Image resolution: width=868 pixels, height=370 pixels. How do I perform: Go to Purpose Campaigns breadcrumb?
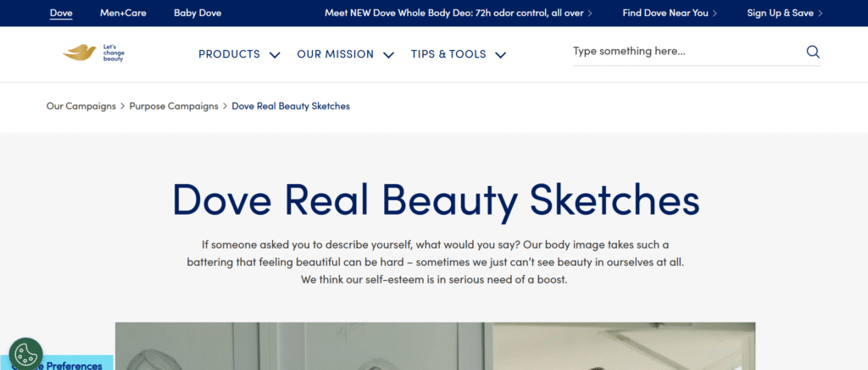pyautogui.click(x=174, y=106)
